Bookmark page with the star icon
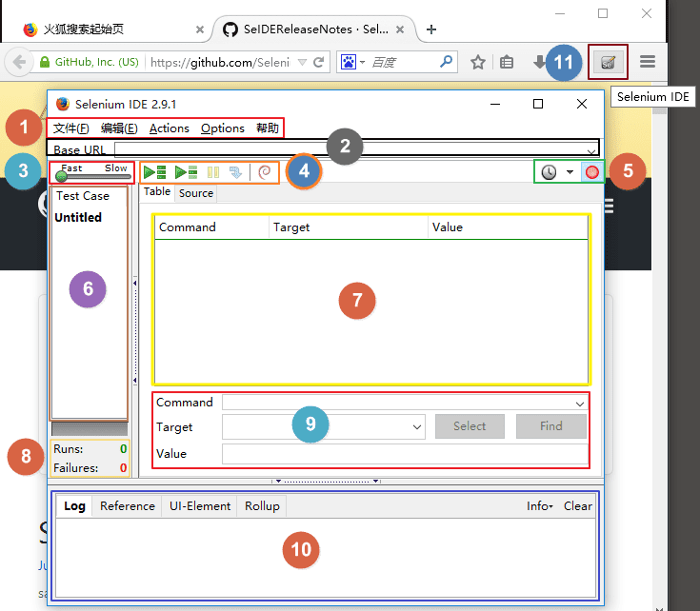The image size is (700, 611). pos(478,62)
